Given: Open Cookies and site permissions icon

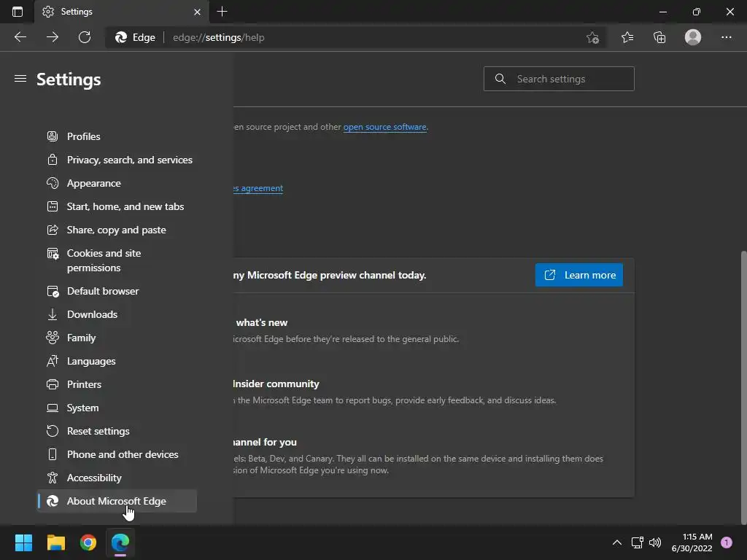Looking at the screenshot, I should (53, 253).
